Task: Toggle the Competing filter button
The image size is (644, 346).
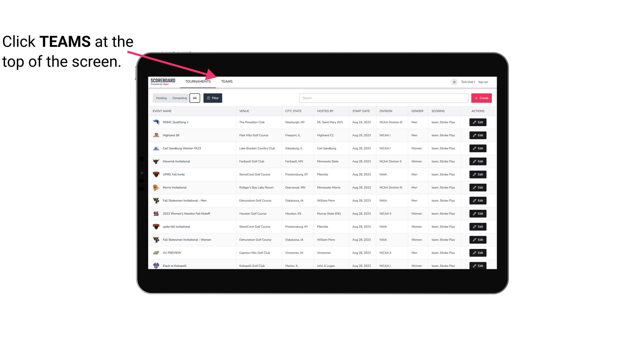Action: pos(179,98)
